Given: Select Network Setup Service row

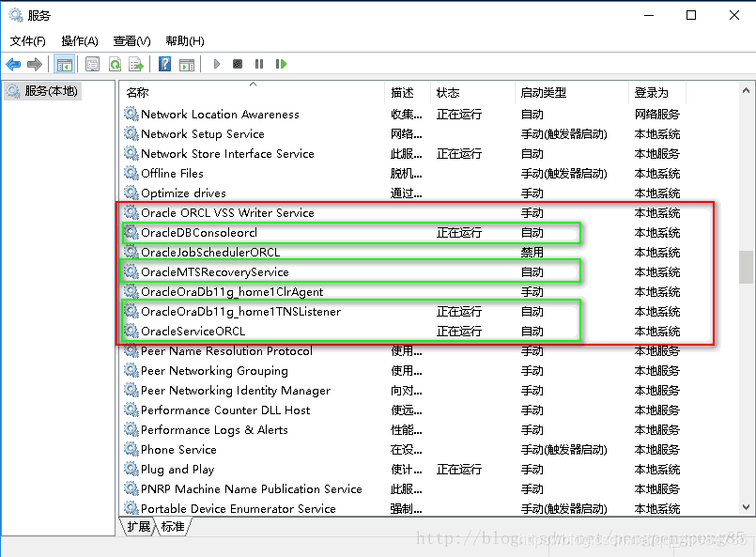Looking at the screenshot, I should click(x=403, y=134).
